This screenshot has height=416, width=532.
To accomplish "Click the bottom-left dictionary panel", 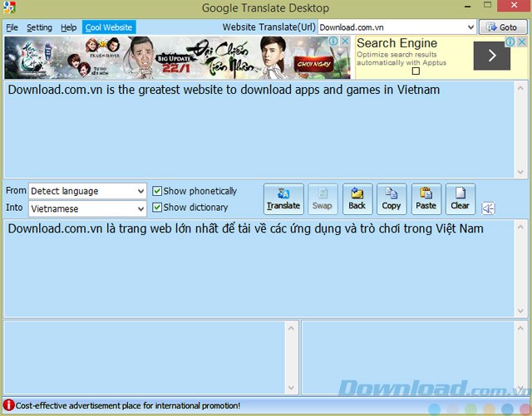I will coord(145,358).
